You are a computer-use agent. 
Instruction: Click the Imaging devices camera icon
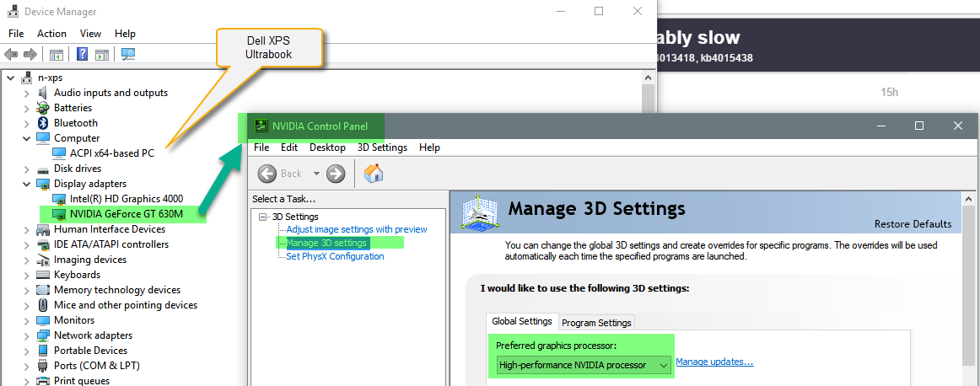[43, 260]
